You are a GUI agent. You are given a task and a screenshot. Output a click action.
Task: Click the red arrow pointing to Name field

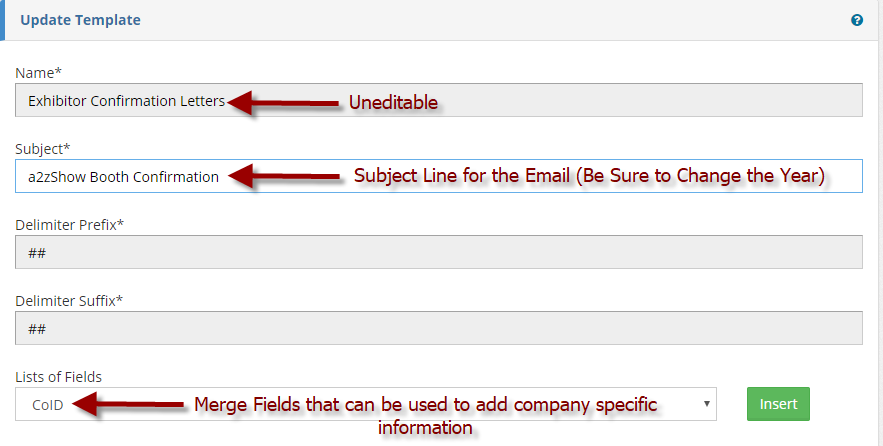click(x=283, y=102)
